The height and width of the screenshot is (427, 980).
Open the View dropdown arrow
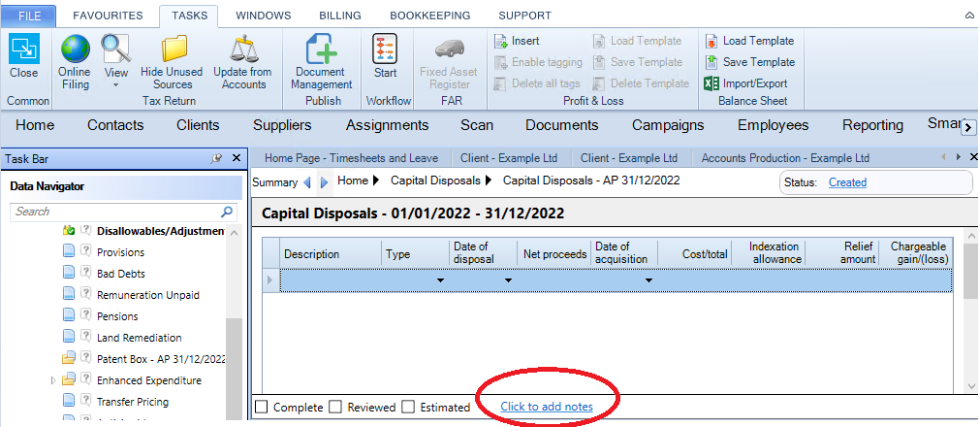click(x=115, y=85)
